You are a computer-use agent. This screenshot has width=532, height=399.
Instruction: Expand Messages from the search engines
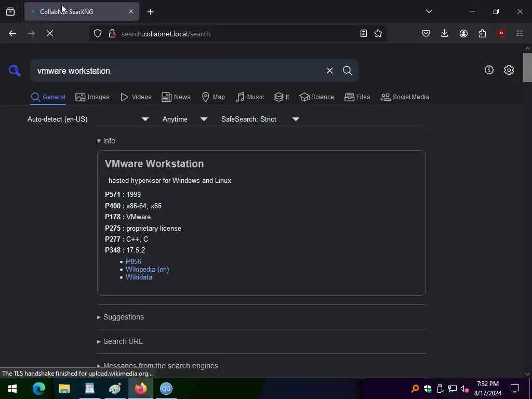(x=158, y=366)
